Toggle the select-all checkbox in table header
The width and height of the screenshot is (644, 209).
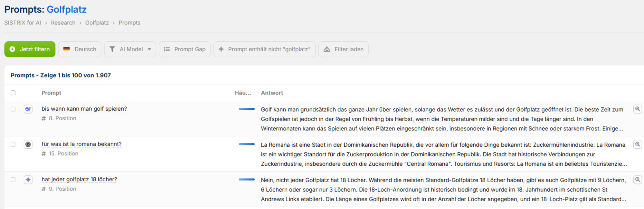13,93
